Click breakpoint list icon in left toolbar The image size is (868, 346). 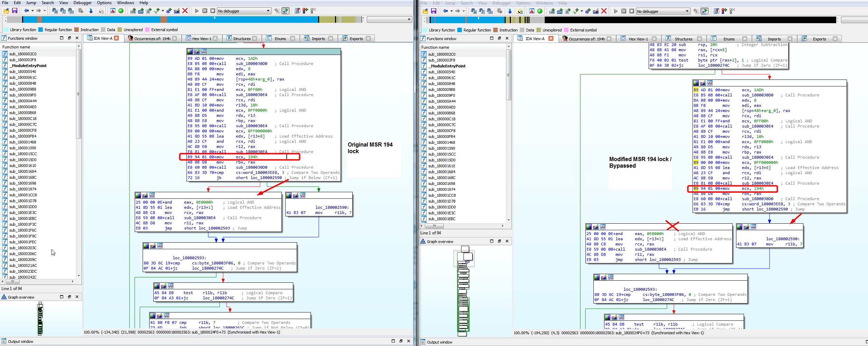click(297, 11)
